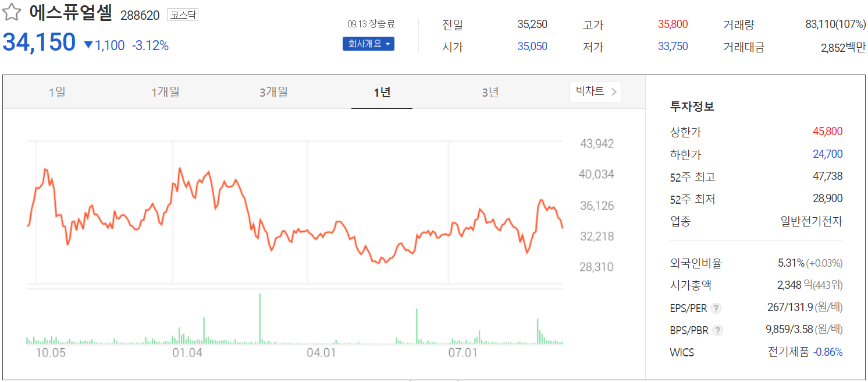Click the 07.01 date label on chart
This screenshot has height=382, width=868.
(463, 353)
